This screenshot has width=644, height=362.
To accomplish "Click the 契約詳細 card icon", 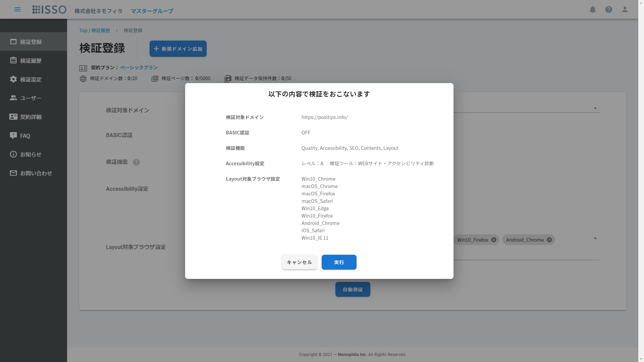I will (13, 117).
